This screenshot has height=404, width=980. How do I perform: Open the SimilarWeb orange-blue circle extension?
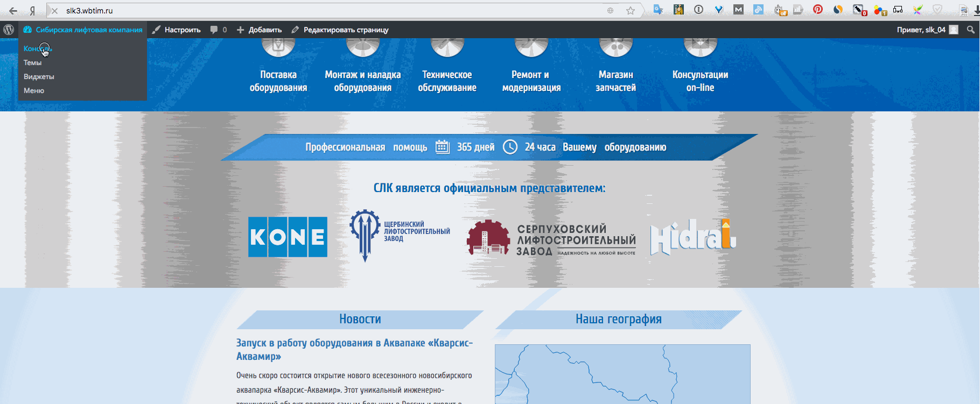[x=838, y=9]
